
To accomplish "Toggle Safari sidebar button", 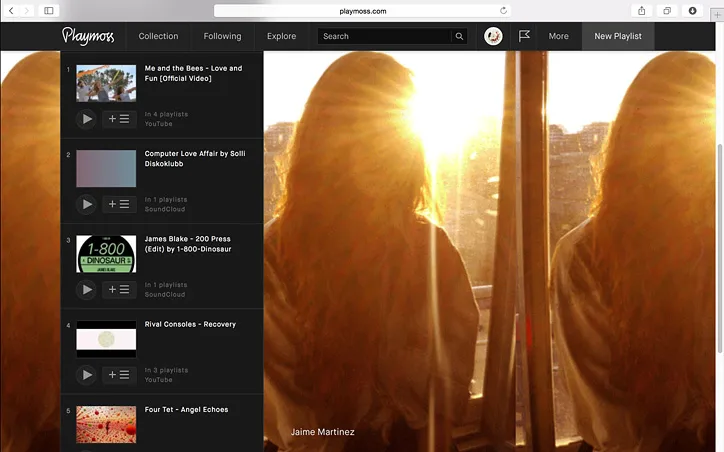I will click(x=48, y=11).
